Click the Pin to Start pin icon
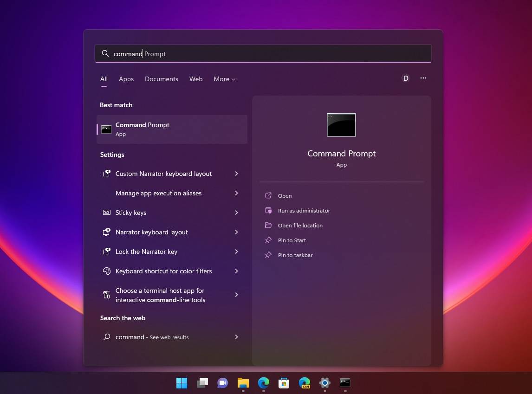This screenshot has height=394, width=532. click(268, 240)
